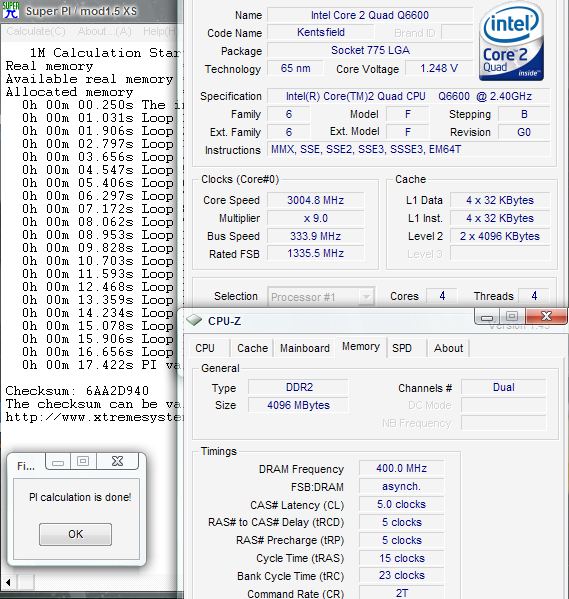This screenshot has height=599, width=569.
Task: Click the Bank Cycle Time value 23 clocks
Action: 401,575
